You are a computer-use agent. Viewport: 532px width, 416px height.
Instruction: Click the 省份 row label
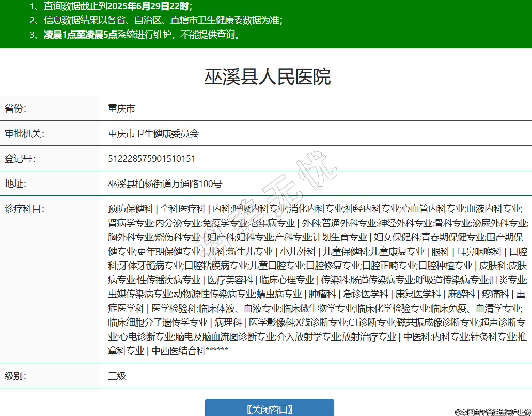[15, 109]
